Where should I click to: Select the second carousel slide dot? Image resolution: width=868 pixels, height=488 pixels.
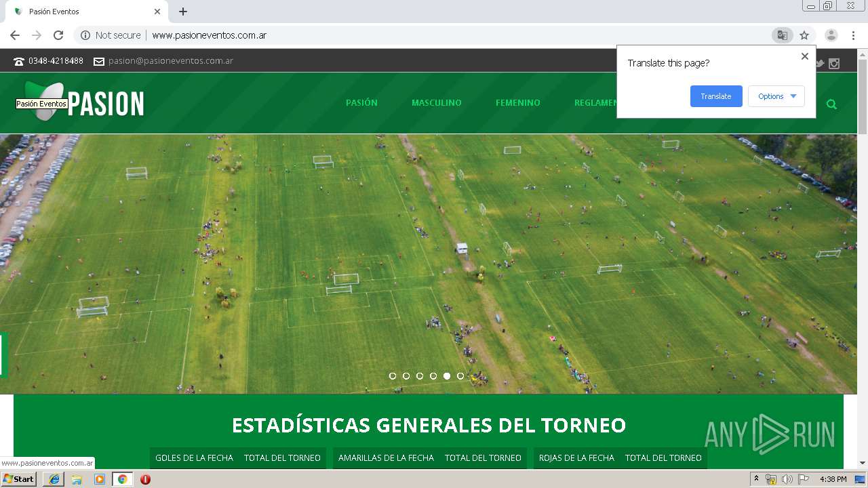(406, 375)
